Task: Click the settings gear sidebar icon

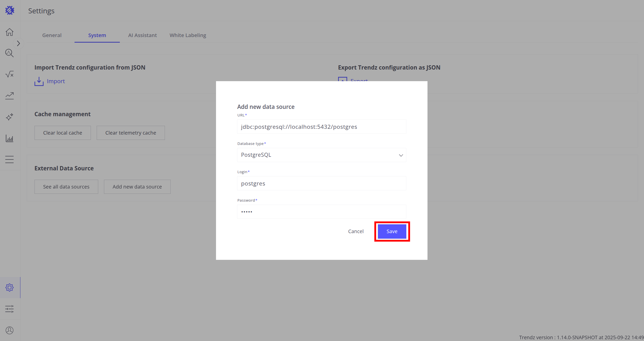Action: click(x=10, y=288)
